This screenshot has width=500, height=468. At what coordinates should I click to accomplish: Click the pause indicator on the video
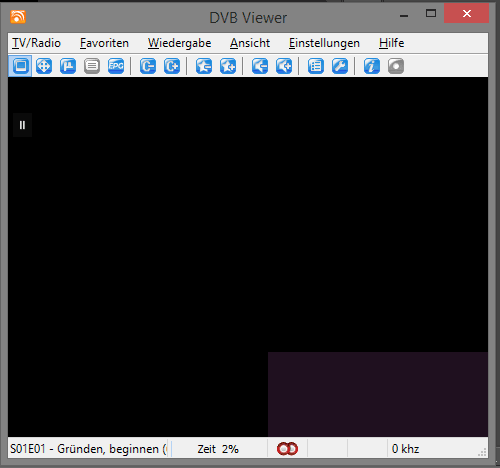point(22,125)
